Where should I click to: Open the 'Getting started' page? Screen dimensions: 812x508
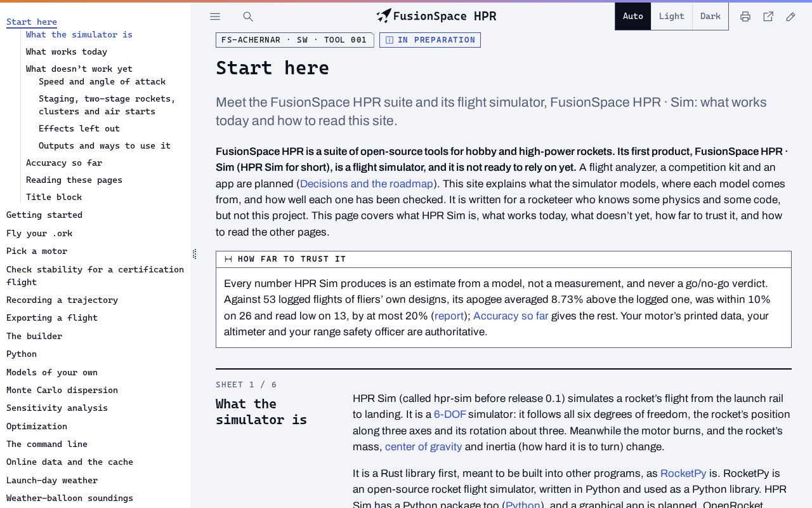(x=44, y=215)
